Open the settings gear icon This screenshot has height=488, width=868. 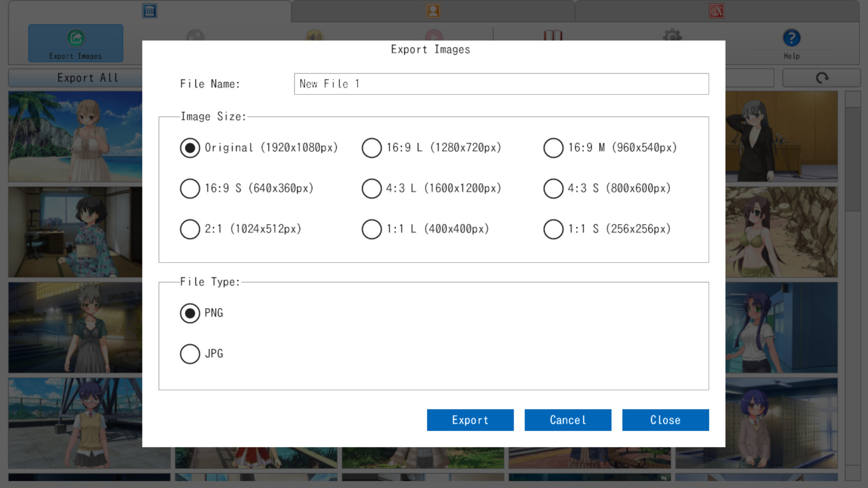[672, 35]
